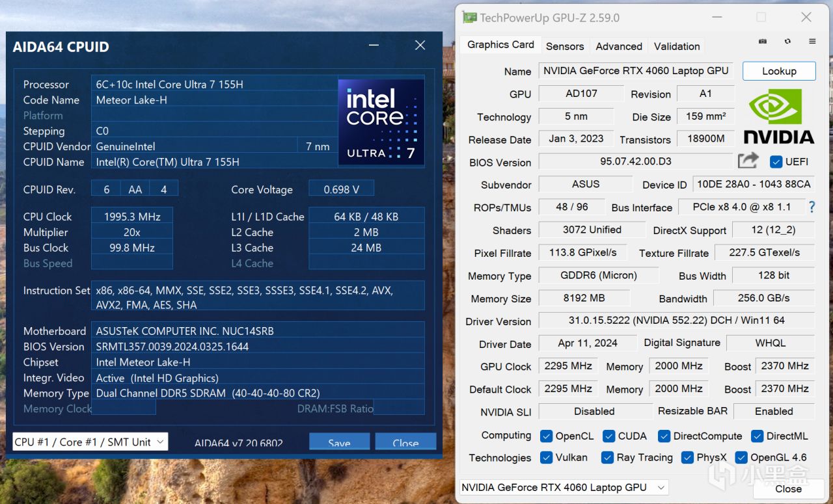
Task: Click the Memory Size value '8192 MB'
Action: (584, 298)
